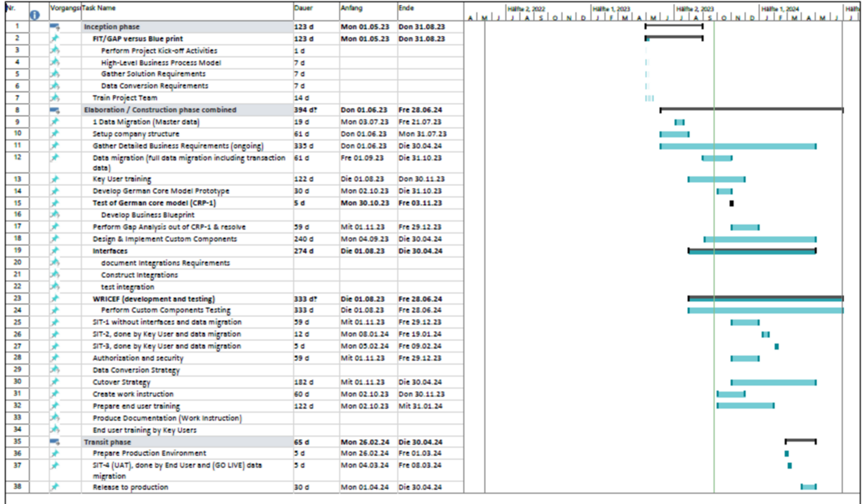Click task mode icon of Transit phase row
The height and width of the screenshot is (504, 868).
(x=55, y=442)
